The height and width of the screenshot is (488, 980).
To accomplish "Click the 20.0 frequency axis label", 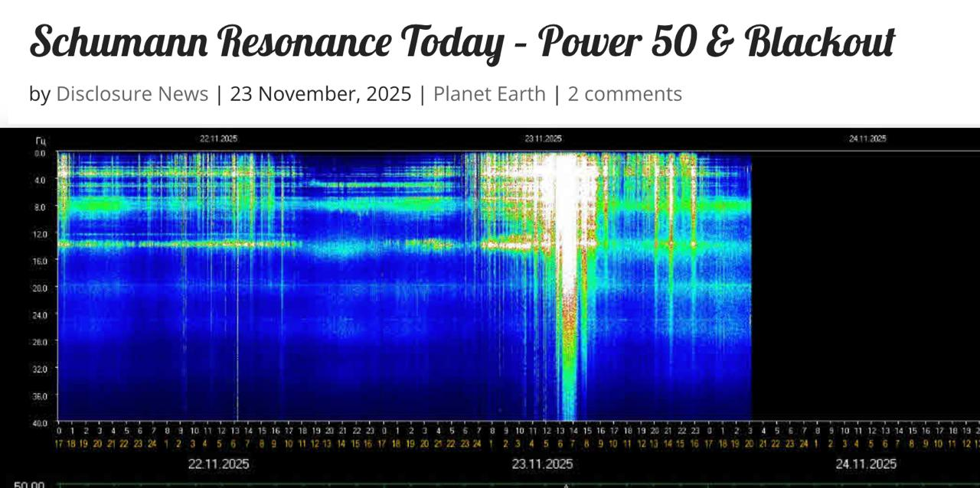I will coord(40,288).
